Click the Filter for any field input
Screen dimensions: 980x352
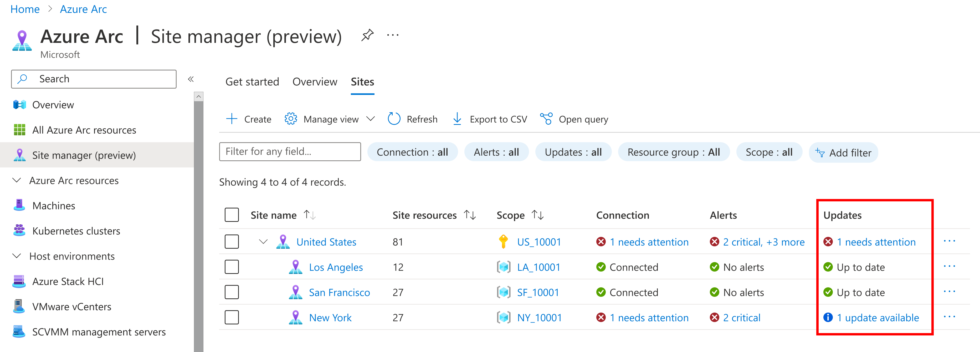(x=290, y=152)
